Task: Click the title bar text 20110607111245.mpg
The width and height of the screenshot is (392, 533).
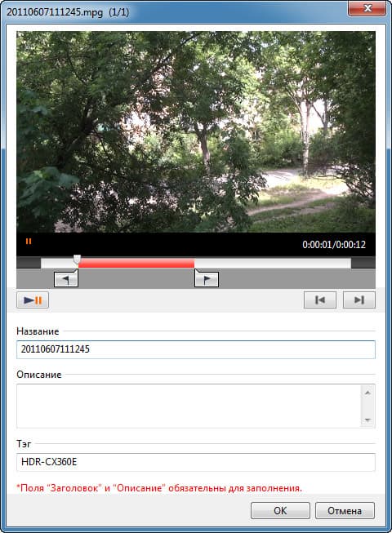Action: [55, 12]
